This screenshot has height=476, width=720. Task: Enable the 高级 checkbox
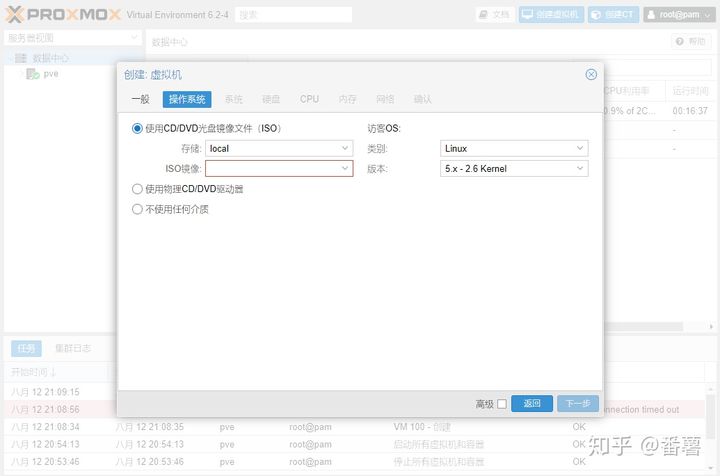point(502,404)
